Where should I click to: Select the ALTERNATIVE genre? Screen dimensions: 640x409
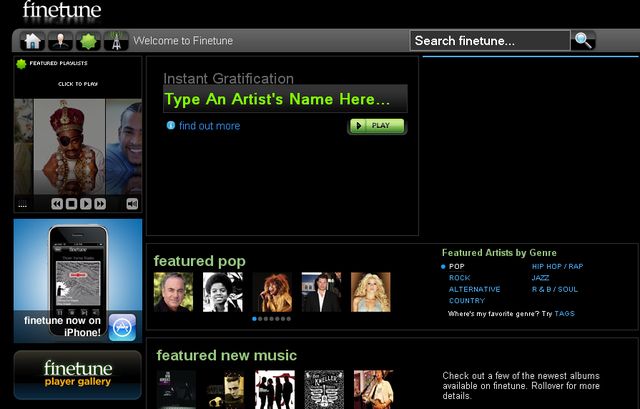click(x=474, y=289)
